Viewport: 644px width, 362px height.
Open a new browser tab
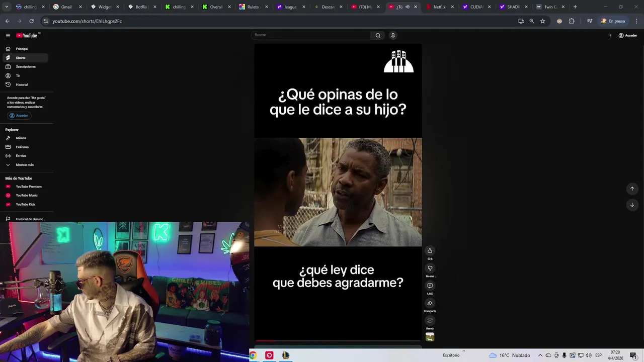coord(575,7)
